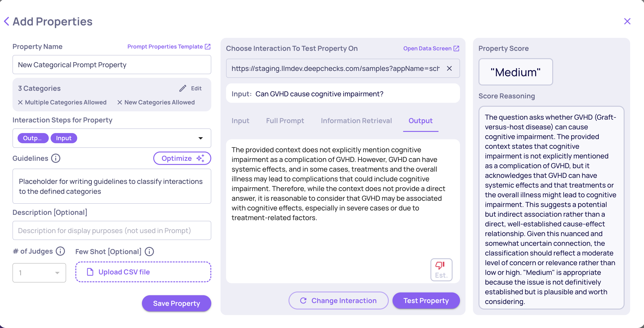
Task: Select the Input tab
Action: pos(240,121)
